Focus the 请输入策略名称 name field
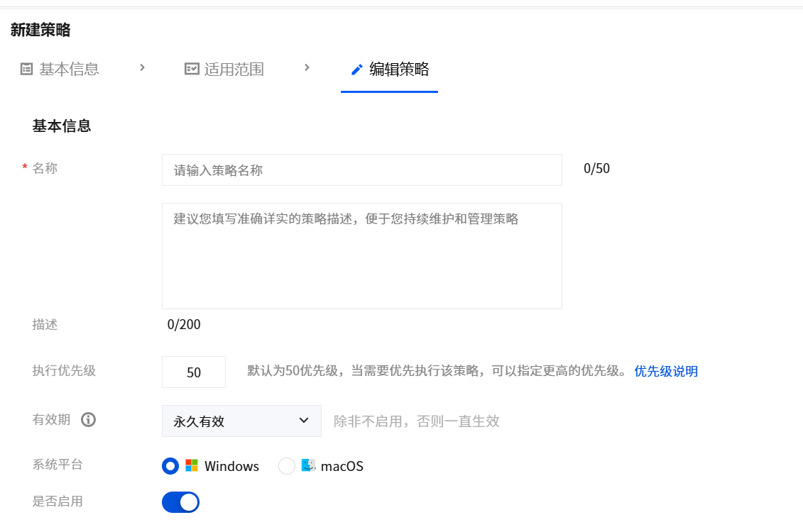This screenshot has height=532, width=803. 362,170
